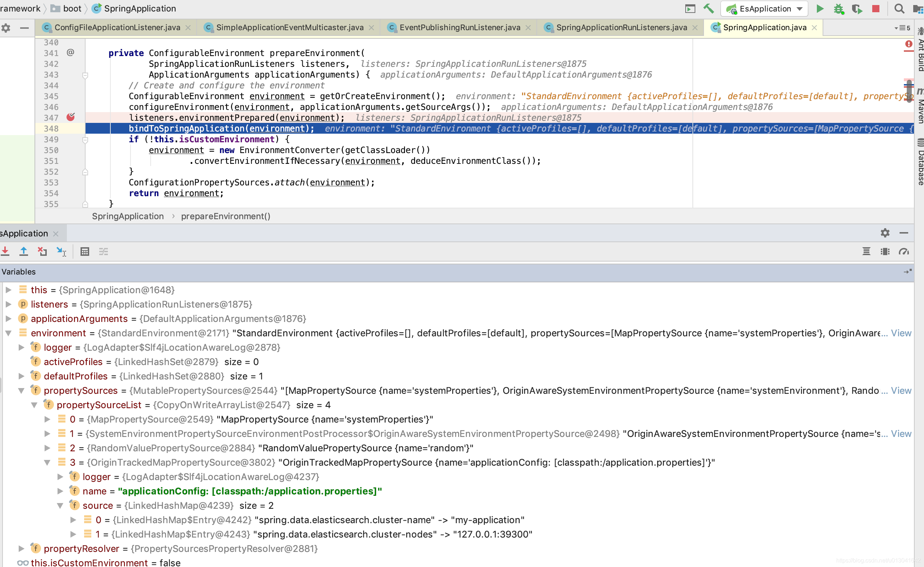Click the Variables panel pin arrow icon
Screen dimensions: 924x567
coord(907,272)
